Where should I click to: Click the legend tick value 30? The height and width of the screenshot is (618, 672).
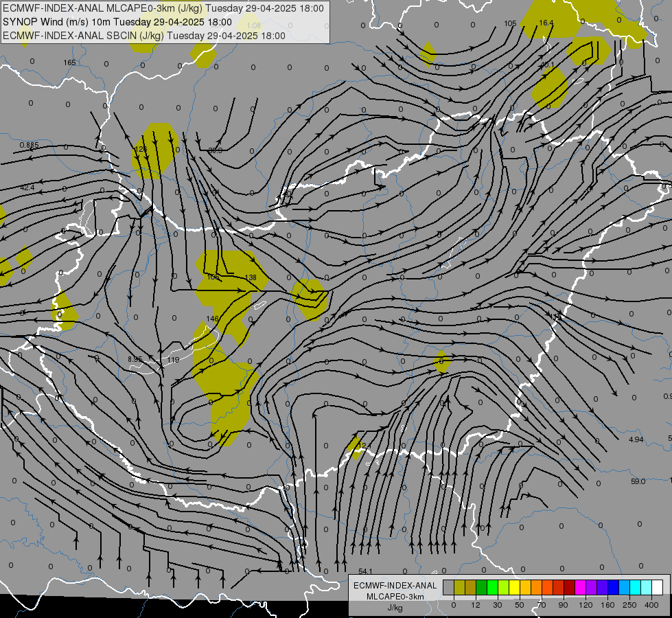click(x=498, y=605)
